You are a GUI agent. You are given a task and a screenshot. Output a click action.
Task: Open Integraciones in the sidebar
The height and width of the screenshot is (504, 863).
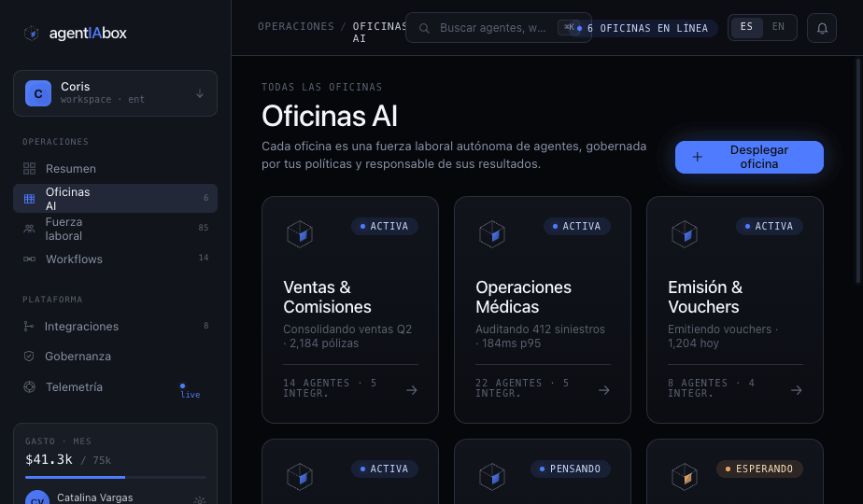pyautogui.click(x=115, y=327)
